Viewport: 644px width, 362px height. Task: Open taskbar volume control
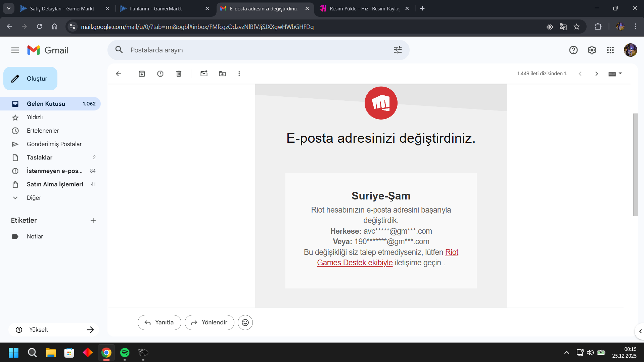[x=590, y=353]
